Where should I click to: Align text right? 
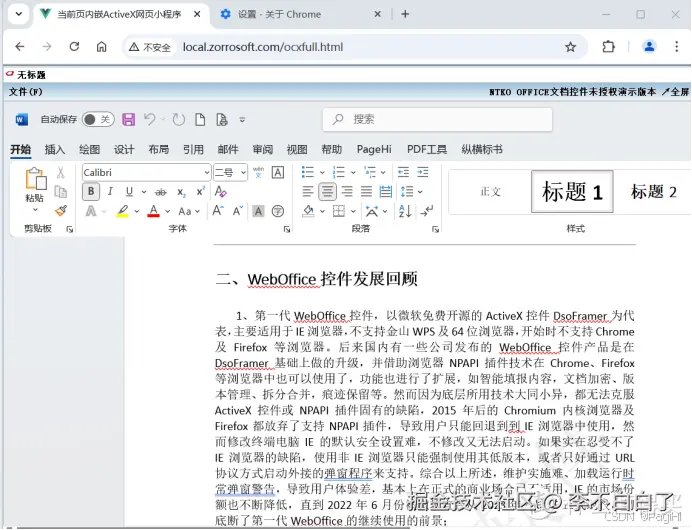tap(347, 192)
